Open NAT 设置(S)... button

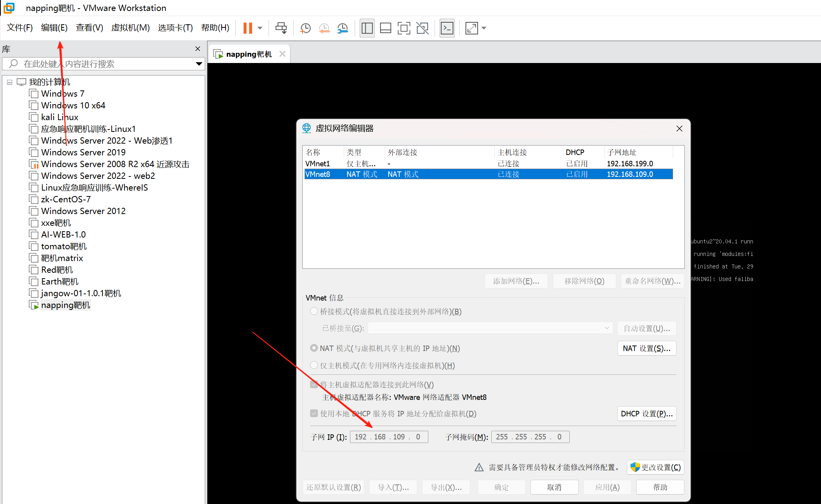(x=647, y=348)
